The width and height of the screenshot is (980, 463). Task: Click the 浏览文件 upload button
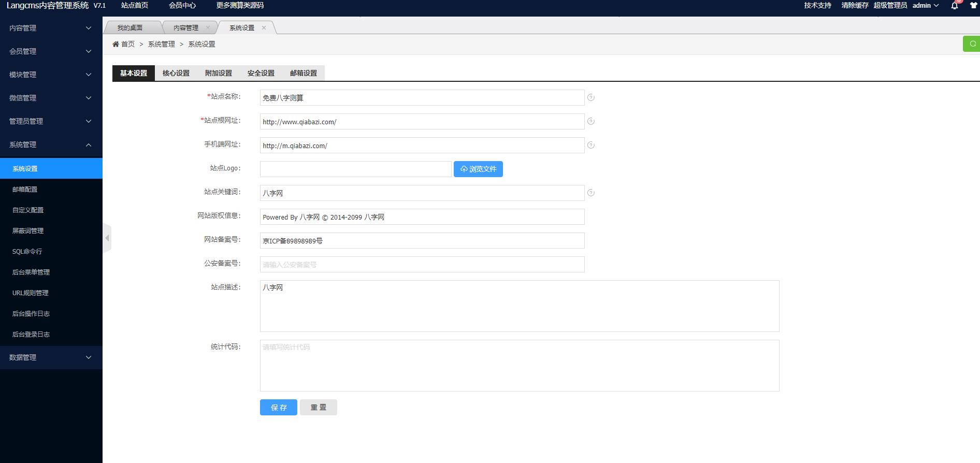pos(478,169)
